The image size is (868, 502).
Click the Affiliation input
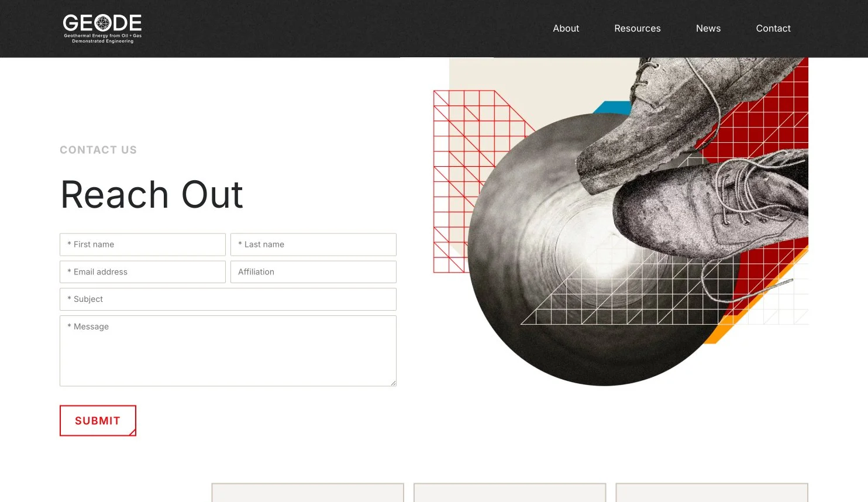point(314,272)
